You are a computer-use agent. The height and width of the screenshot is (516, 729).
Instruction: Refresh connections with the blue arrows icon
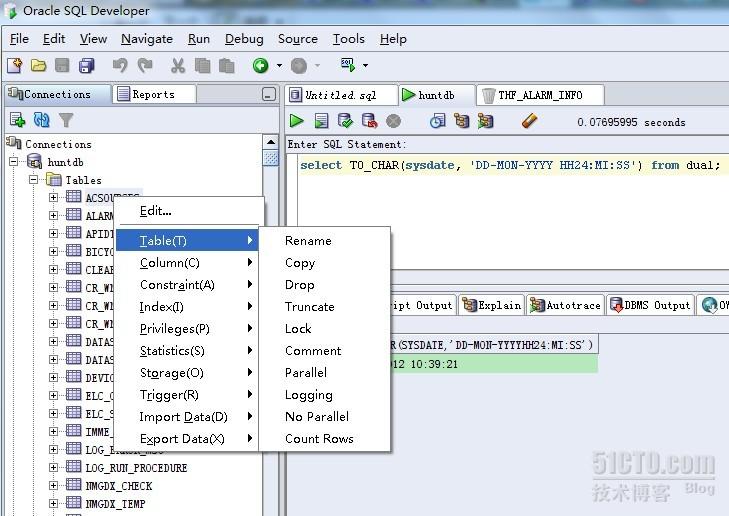[x=41, y=120]
